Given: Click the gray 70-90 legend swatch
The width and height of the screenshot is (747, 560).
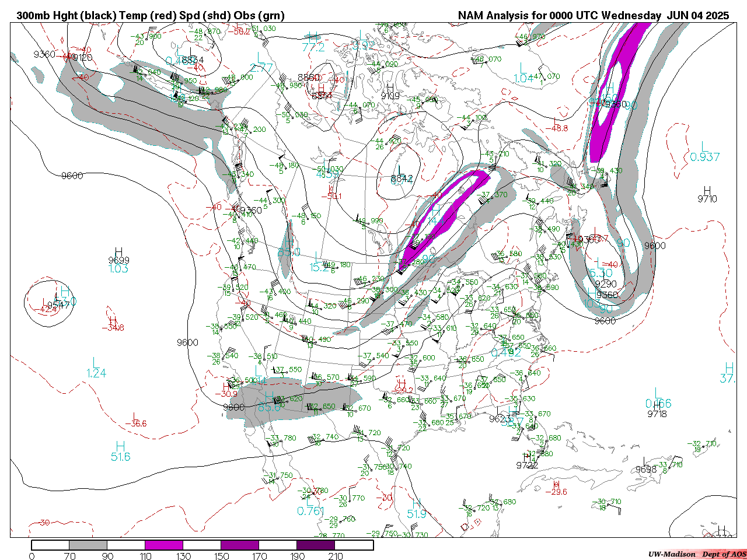Looking at the screenshot, I should (x=88, y=545).
